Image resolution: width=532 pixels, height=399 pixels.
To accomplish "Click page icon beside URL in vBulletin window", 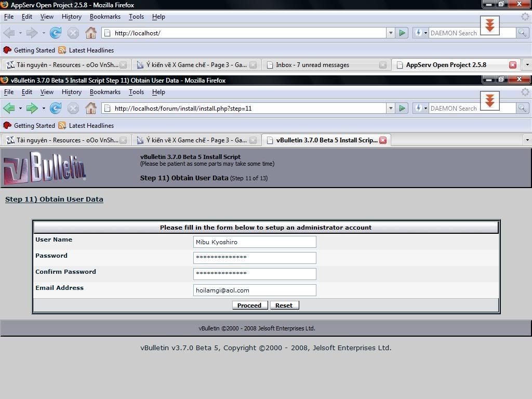I will click(107, 108).
